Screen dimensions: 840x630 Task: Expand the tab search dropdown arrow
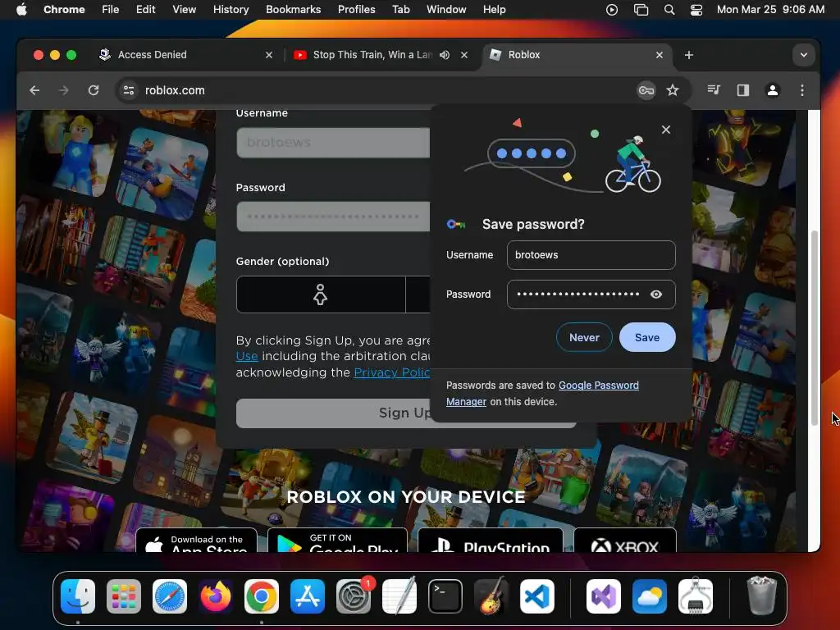click(x=804, y=55)
